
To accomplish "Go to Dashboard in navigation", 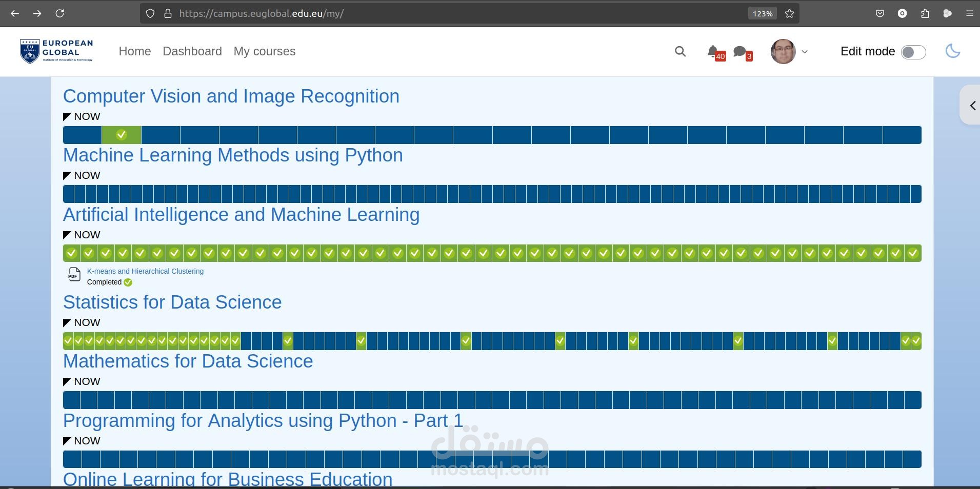I will (x=192, y=51).
